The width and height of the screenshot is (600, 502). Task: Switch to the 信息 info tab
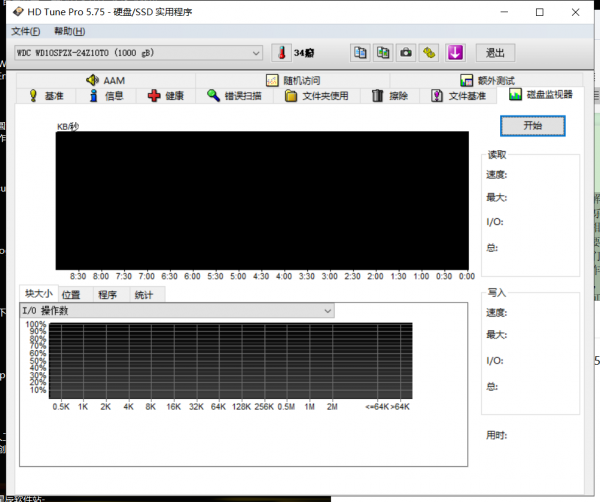[x=106, y=96]
